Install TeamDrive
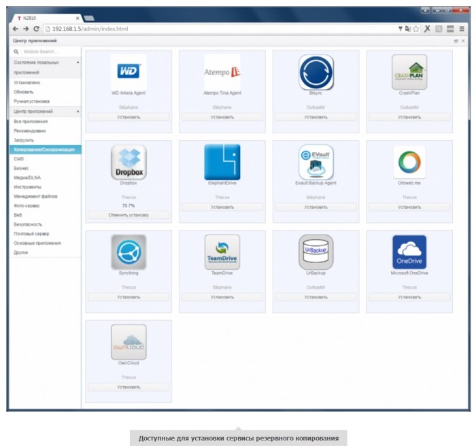The image size is (476, 448). click(222, 297)
